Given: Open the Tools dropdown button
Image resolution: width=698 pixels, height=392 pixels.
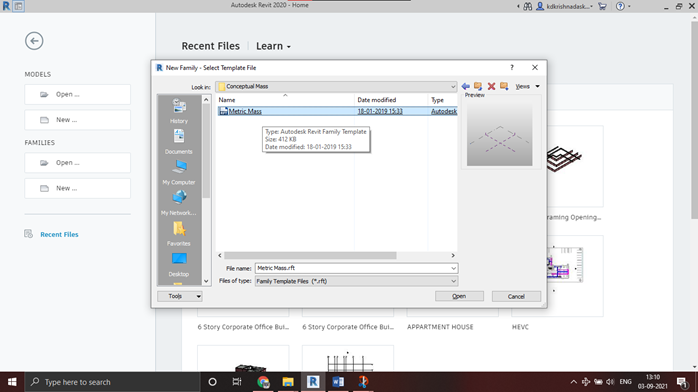Looking at the screenshot, I should tap(180, 296).
